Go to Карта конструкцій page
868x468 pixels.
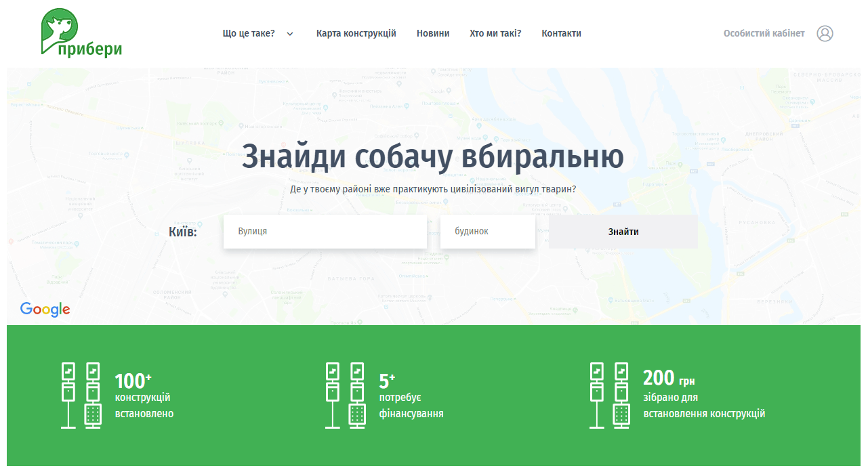point(356,33)
